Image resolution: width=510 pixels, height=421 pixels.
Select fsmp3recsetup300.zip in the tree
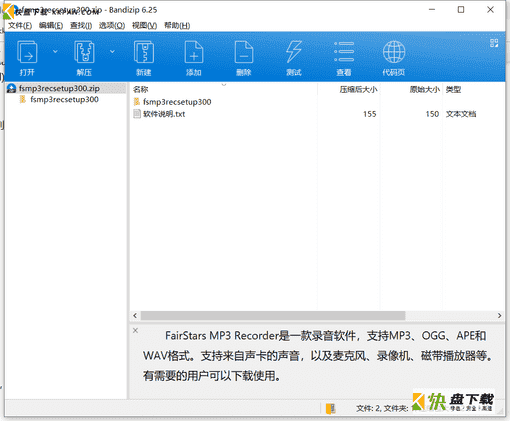tap(59, 88)
